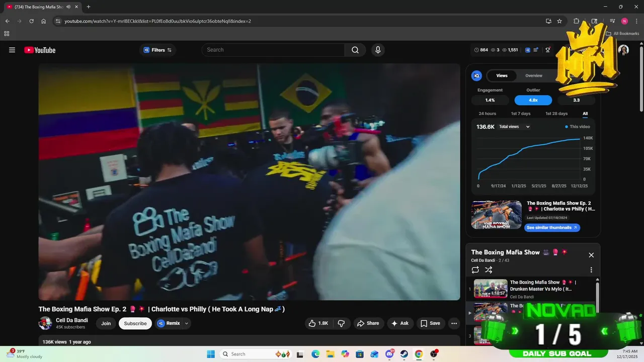Open a new Chrome tab

[x=89, y=7]
